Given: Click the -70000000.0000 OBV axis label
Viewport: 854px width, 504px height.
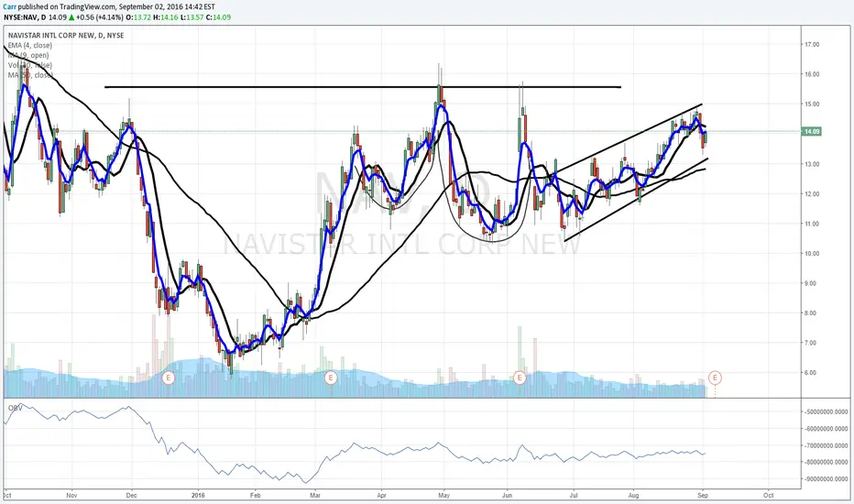Looking at the screenshot, I should (x=827, y=445).
